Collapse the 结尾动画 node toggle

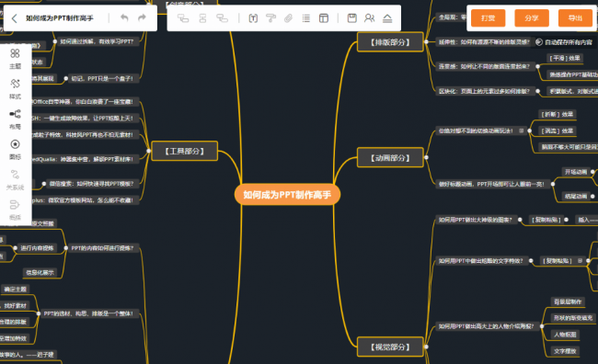click(x=592, y=197)
